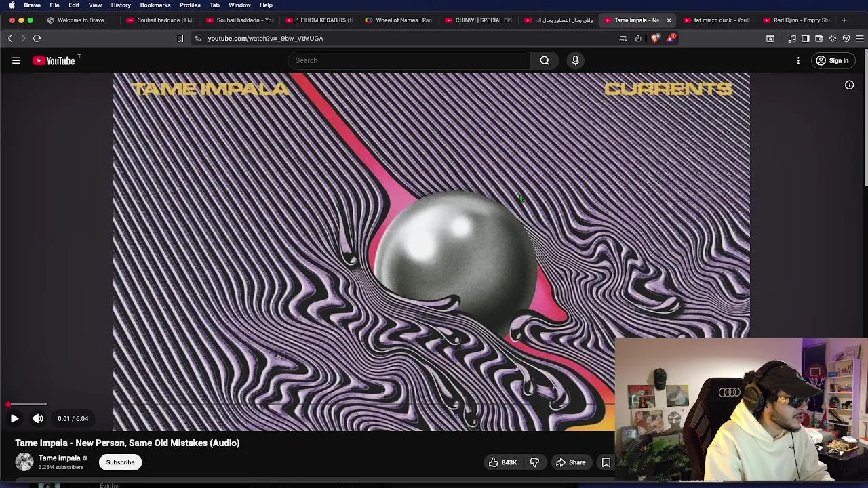
Task: Open Leo AI sparkle icon
Action: pyautogui.click(x=833, y=39)
